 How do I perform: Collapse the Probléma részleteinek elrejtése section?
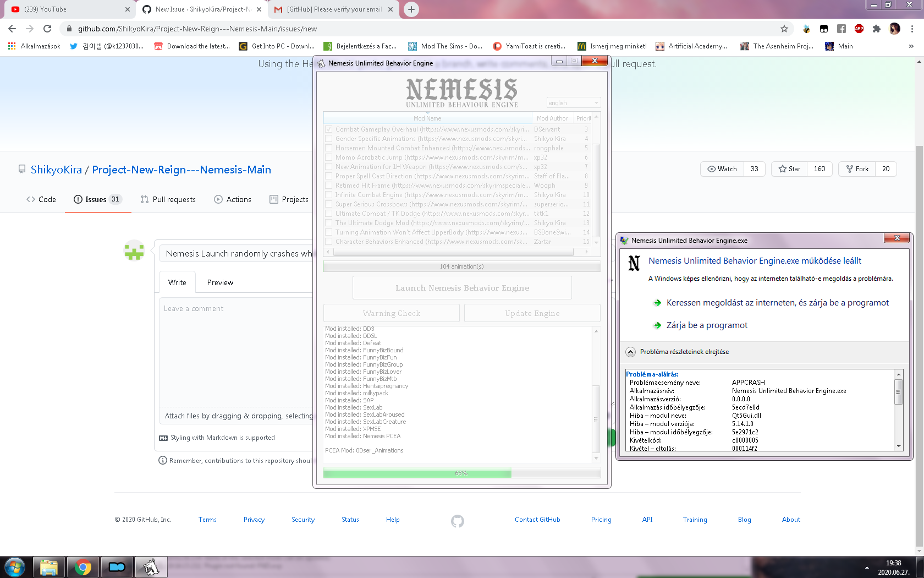[631, 352]
